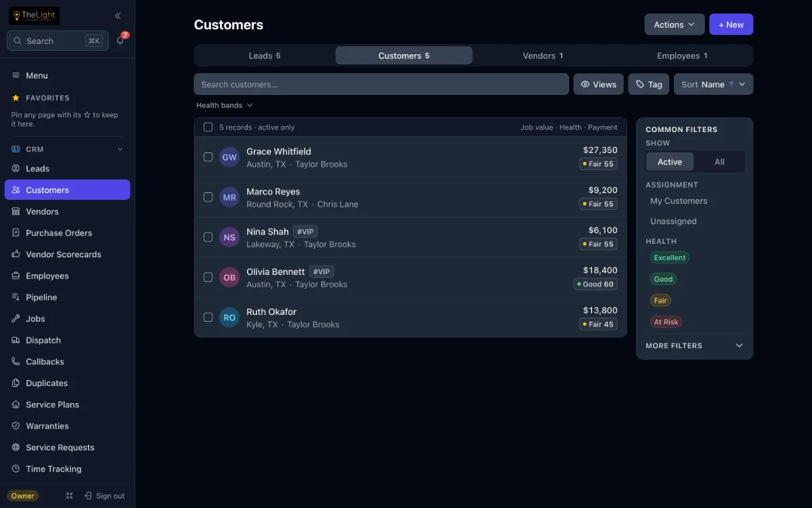Open the Views visibility options
This screenshot has height=508, width=812.
coord(599,85)
